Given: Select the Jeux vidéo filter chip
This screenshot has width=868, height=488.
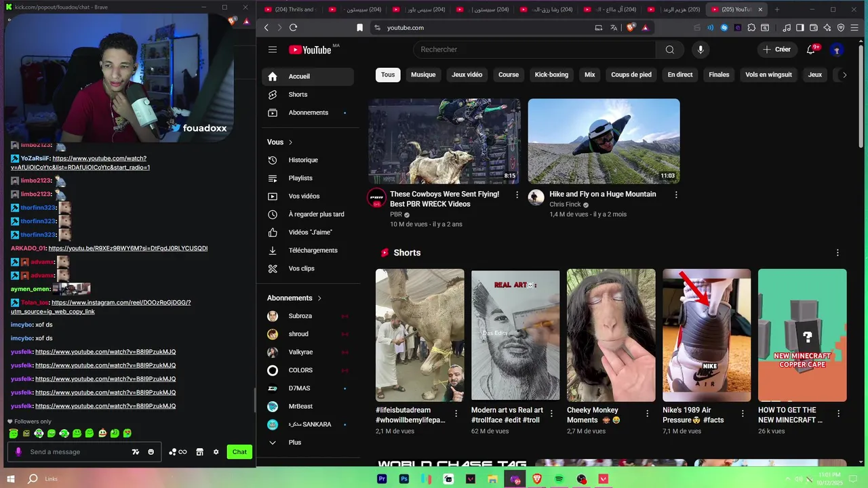Looking at the screenshot, I should coord(467,75).
